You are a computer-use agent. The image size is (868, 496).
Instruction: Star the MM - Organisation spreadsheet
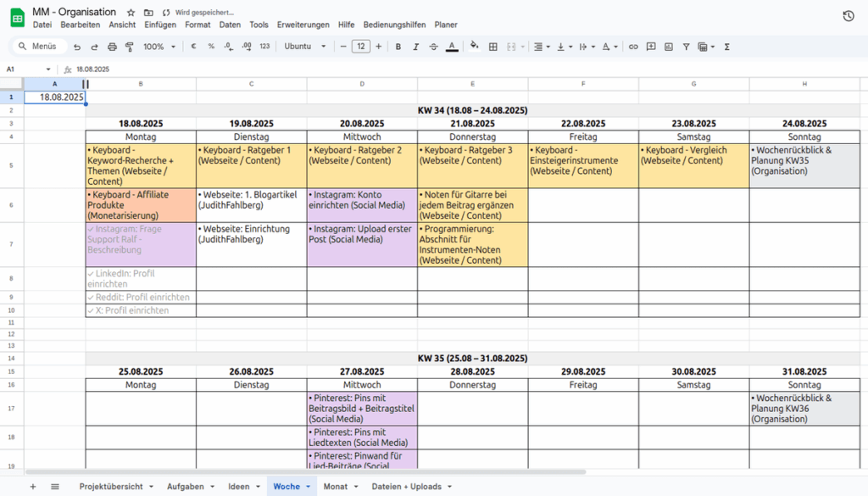[x=130, y=12]
